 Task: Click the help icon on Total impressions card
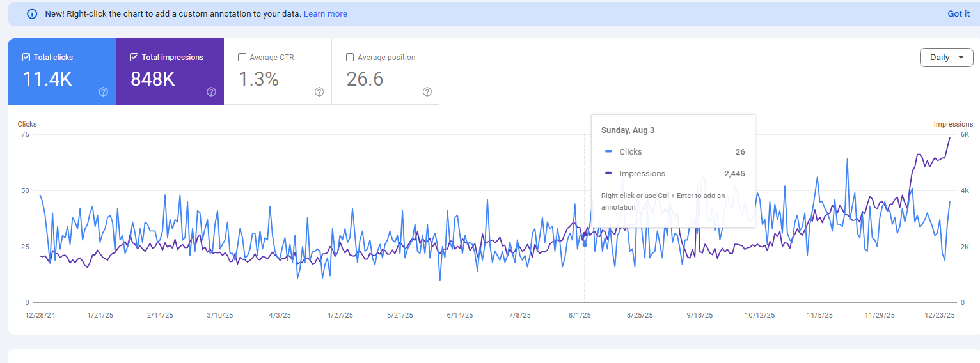[212, 92]
